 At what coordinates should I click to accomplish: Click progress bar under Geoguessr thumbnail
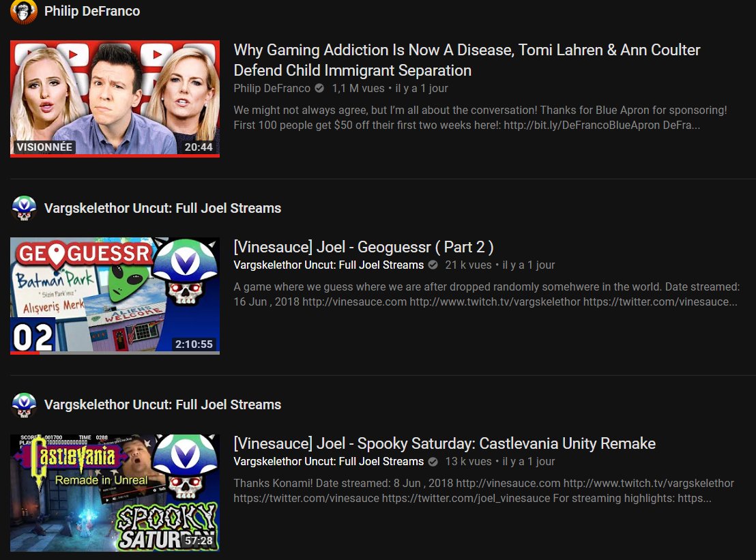click(x=115, y=353)
